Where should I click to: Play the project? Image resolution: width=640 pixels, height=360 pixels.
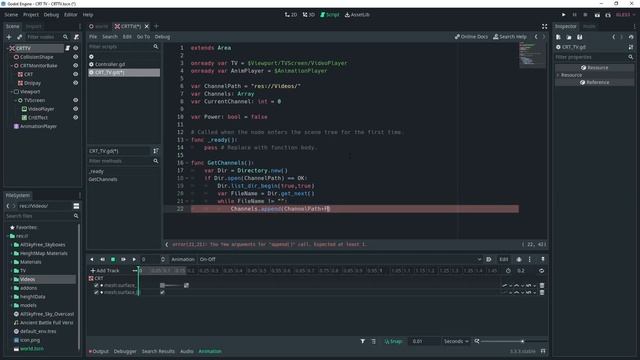point(564,15)
